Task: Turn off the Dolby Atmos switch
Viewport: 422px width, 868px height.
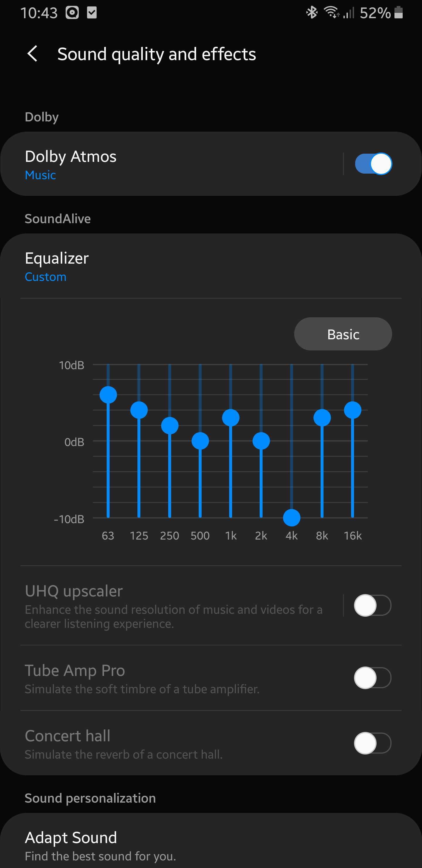Action: click(374, 164)
